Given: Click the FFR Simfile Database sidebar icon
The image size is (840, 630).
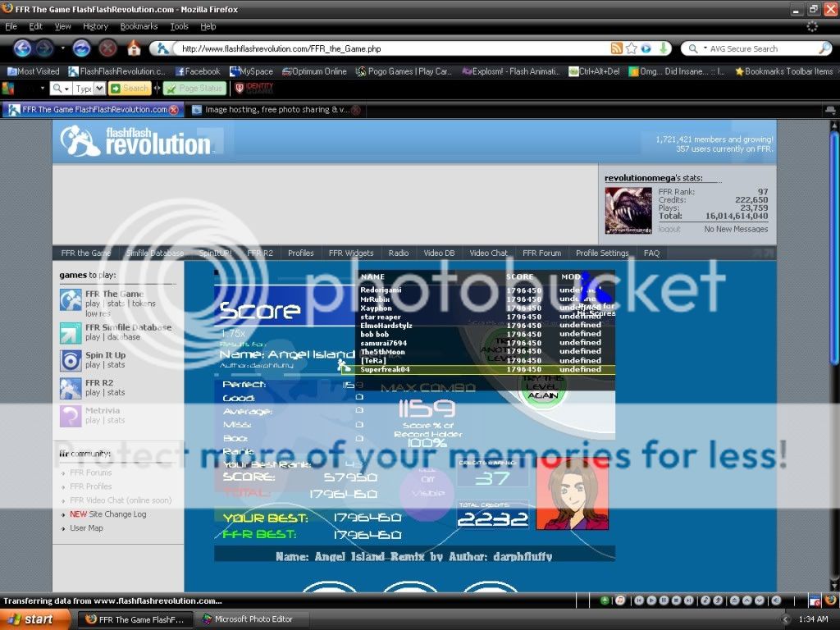Looking at the screenshot, I should point(71,332).
